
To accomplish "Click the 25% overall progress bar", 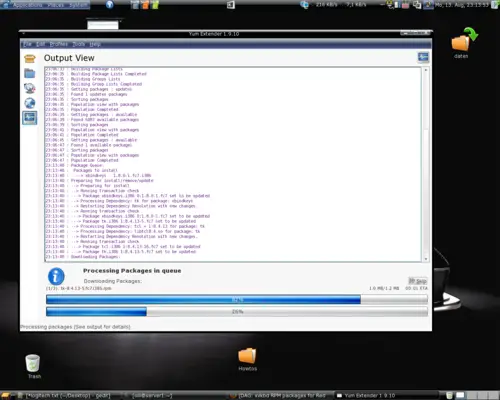I will point(237,312).
